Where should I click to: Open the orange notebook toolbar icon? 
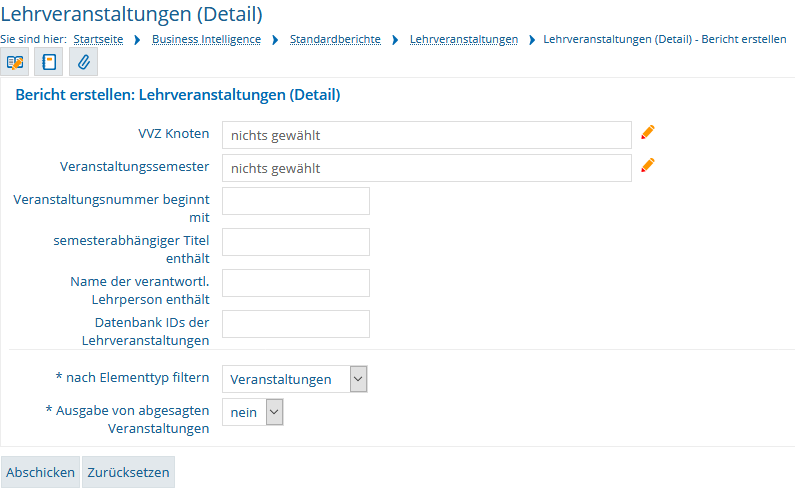coord(49,62)
